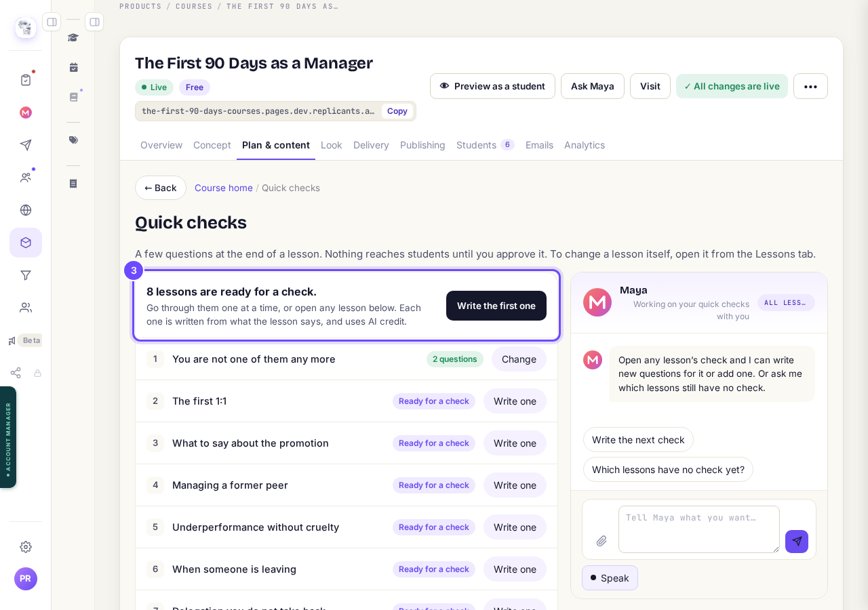Open the calendar check icon in secondary sidebar
Image resolution: width=868 pixels, height=610 pixels.
click(x=73, y=67)
